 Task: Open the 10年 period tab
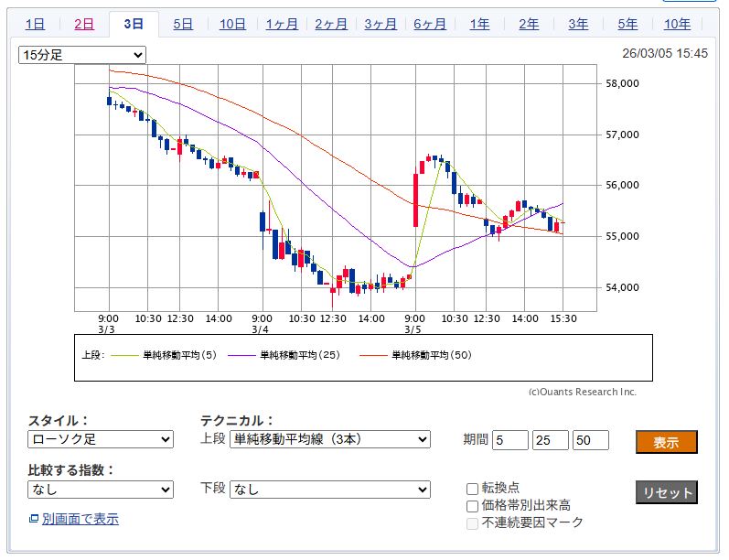tap(677, 25)
